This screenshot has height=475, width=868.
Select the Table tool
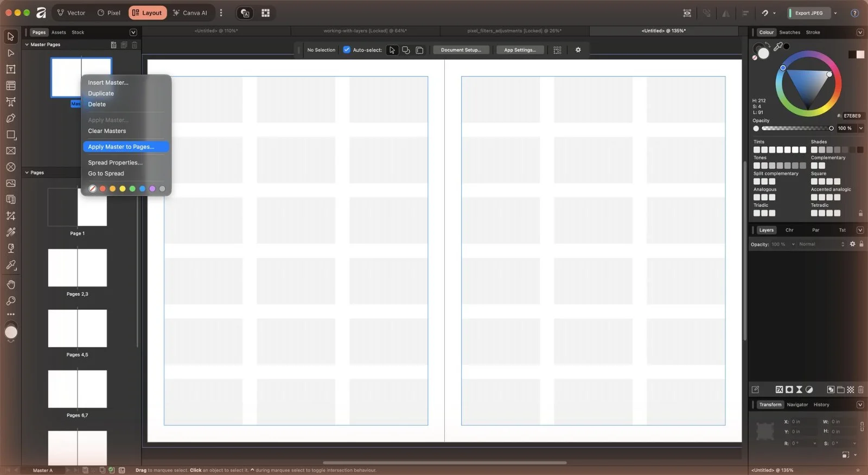(x=11, y=85)
